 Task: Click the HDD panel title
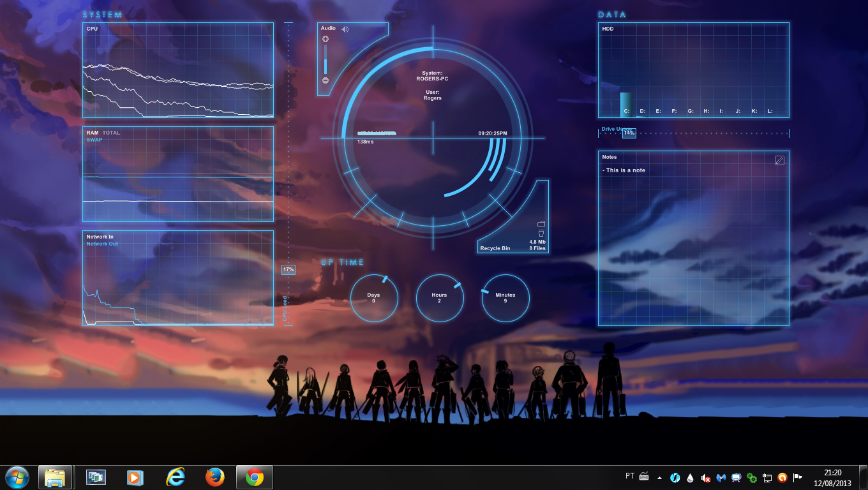(608, 29)
